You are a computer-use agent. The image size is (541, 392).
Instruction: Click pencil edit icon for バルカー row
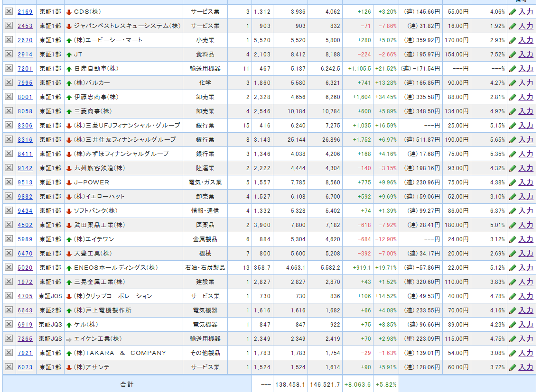click(x=513, y=83)
